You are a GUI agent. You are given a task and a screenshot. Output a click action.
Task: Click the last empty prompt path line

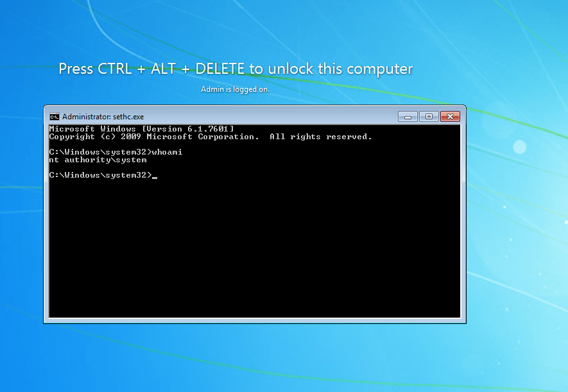(100, 175)
